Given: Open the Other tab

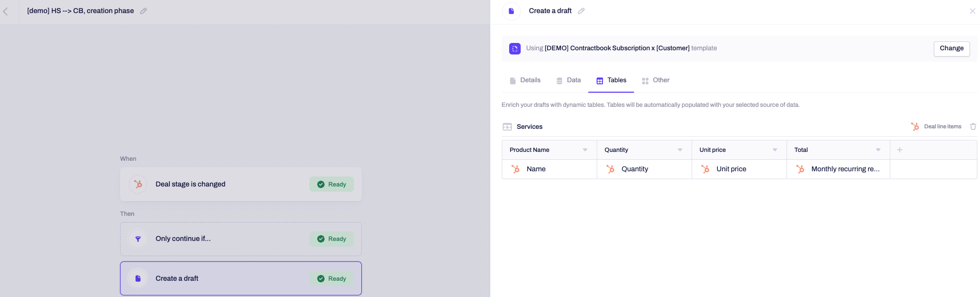Looking at the screenshot, I should tap(655, 80).
